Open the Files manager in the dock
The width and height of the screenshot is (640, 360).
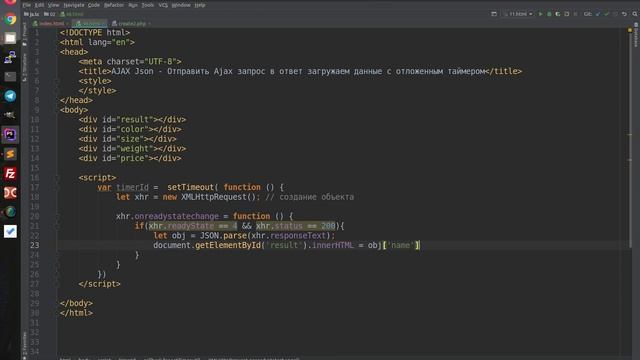(x=10, y=38)
